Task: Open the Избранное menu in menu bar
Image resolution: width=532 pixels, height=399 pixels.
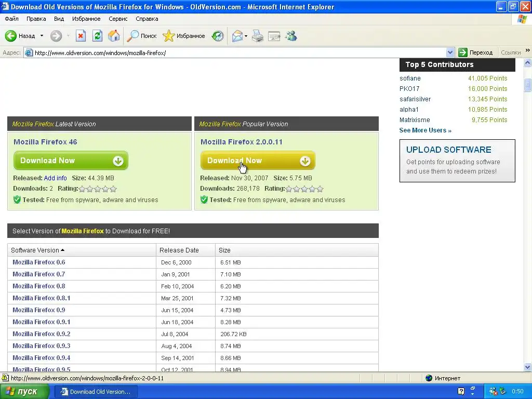Action: 86,19
